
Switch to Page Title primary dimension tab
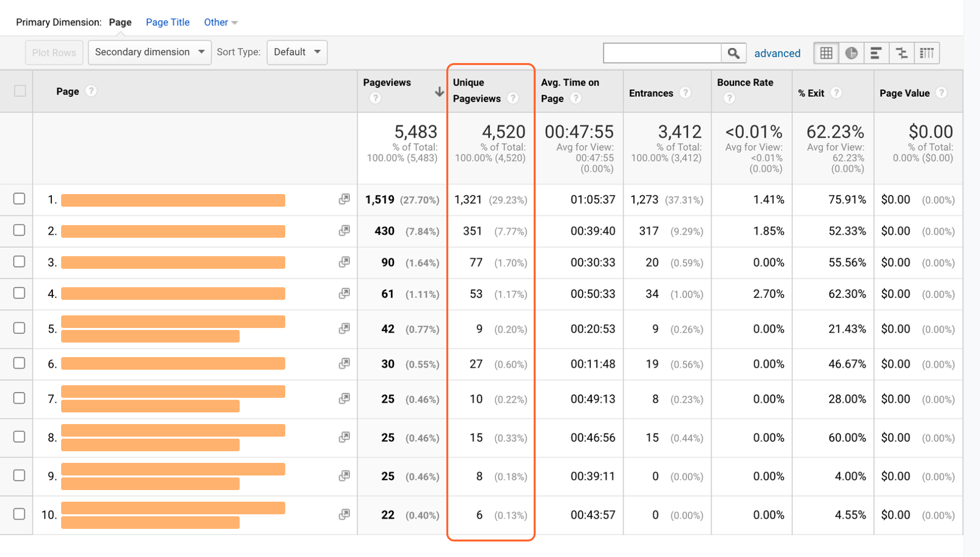[167, 22]
